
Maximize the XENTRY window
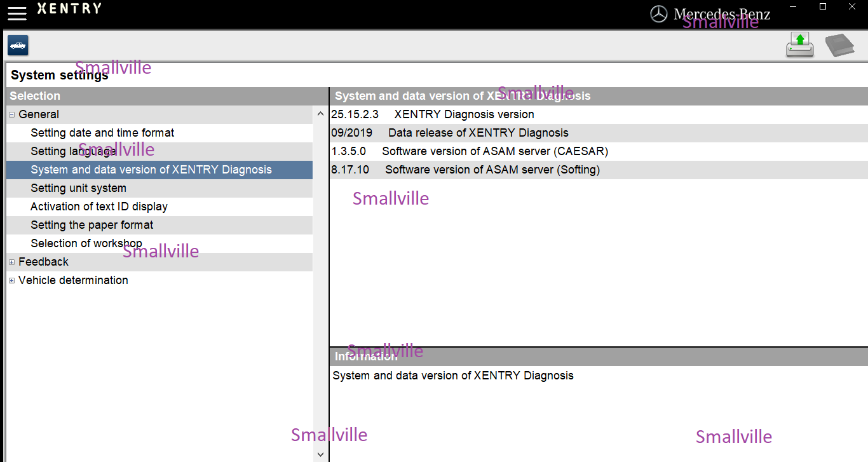point(823,6)
